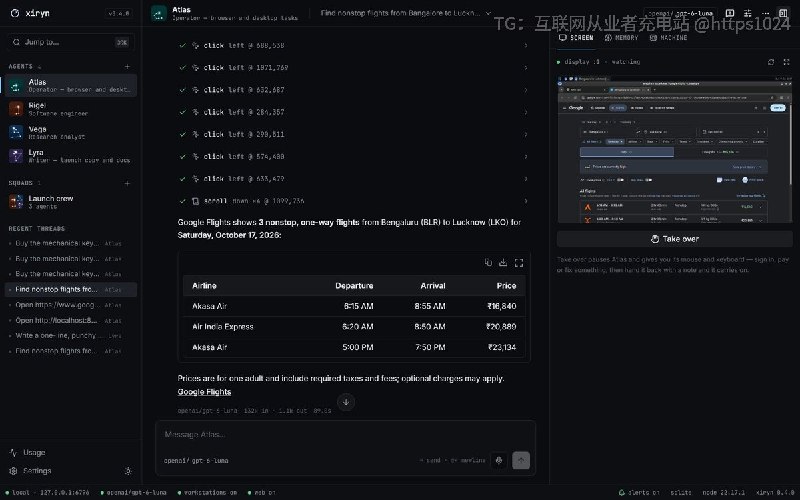Select the 7:50 PM arrival cell
Viewport: 800px width, 500px height.
tap(430, 347)
